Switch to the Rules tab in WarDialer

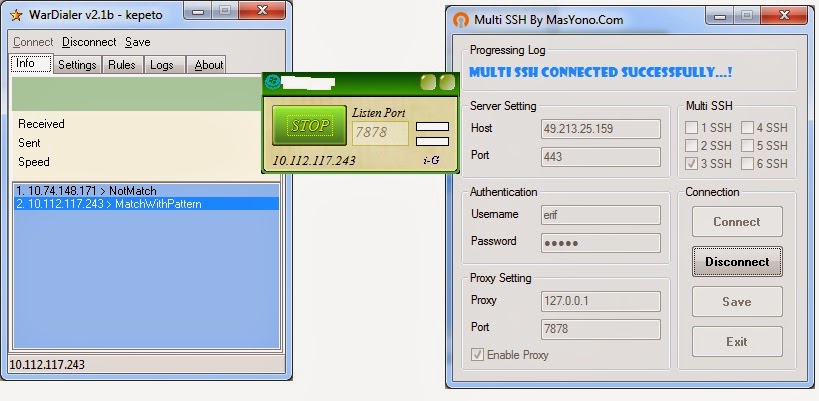pos(122,65)
